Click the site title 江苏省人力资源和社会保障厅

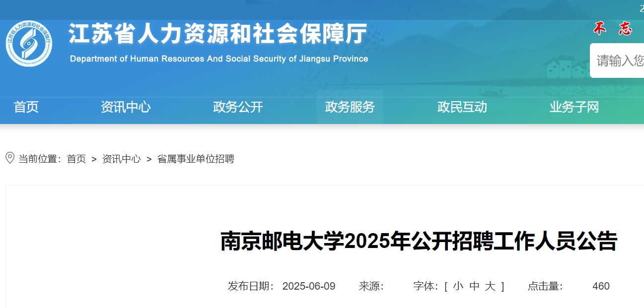click(x=218, y=34)
